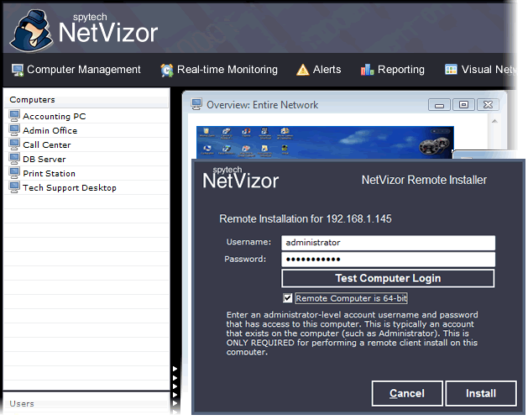Image resolution: width=528 pixels, height=420 pixels.
Task: Open the Alerts menu
Action: [318, 70]
